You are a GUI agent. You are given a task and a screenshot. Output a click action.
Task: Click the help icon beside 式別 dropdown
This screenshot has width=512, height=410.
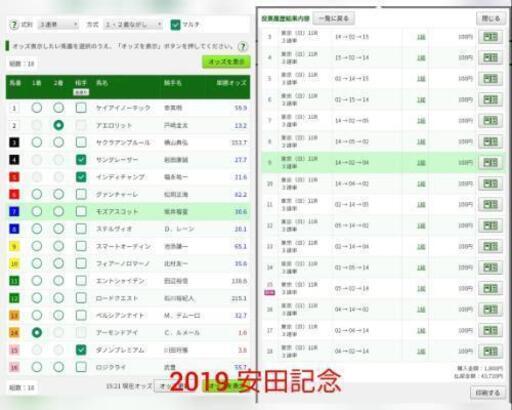[x=14, y=25]
